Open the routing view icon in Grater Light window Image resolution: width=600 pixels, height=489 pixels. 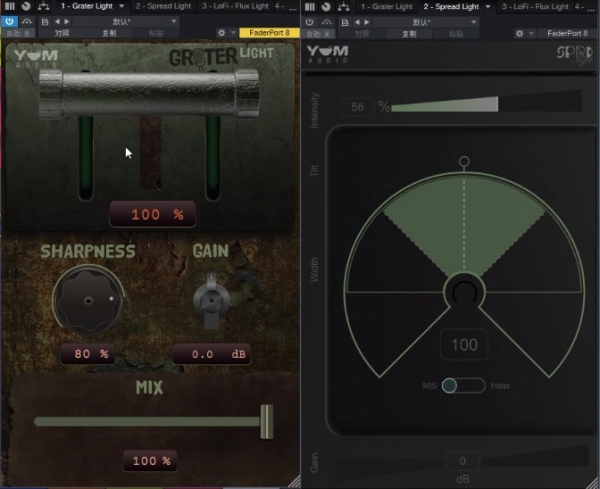(x=43, y=6)
